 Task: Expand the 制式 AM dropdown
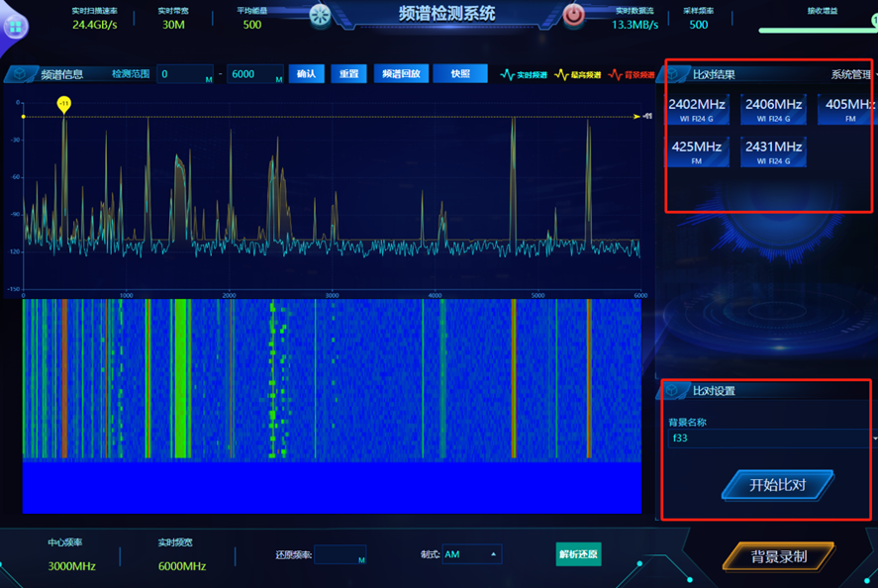471,554
